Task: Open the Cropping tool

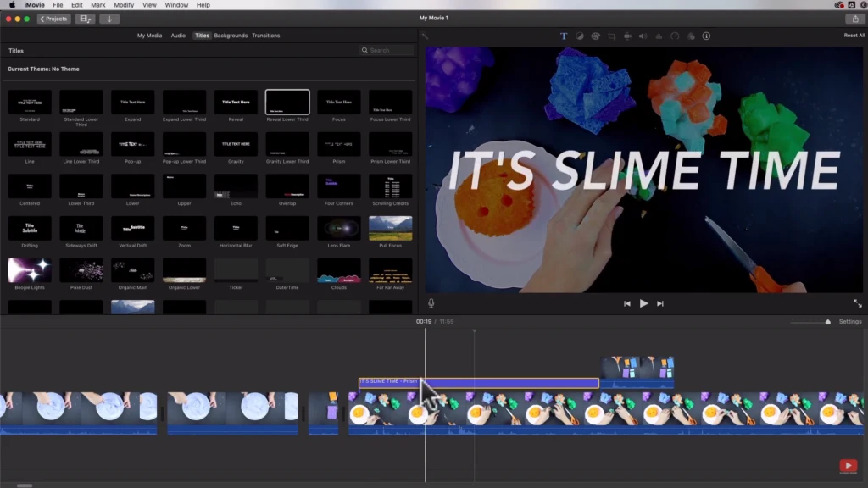Action: pos(611,36)
